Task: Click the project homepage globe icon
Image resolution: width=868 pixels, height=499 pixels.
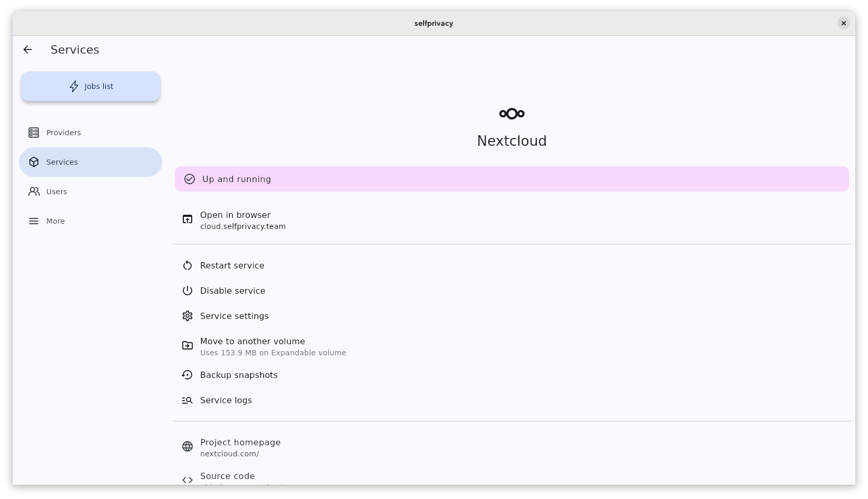Action: click(x=188, y=446)
